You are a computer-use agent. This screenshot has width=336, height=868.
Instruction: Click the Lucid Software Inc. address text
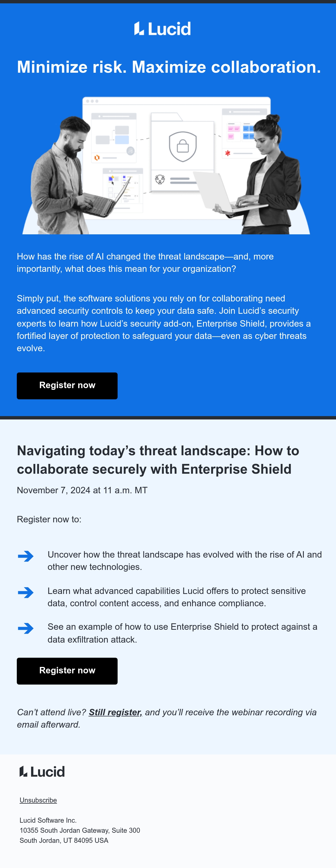(80, 830)
